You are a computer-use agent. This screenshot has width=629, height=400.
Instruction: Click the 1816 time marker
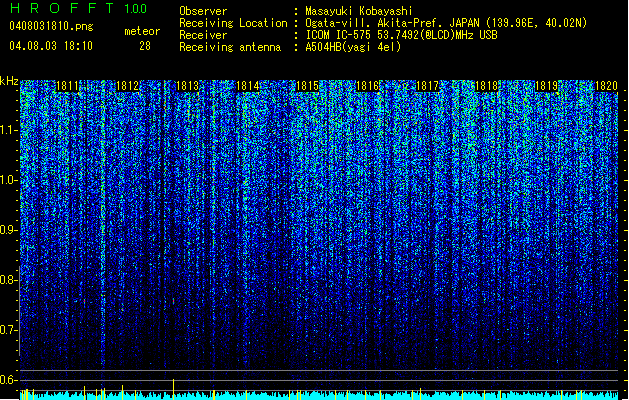coord(367,86)
